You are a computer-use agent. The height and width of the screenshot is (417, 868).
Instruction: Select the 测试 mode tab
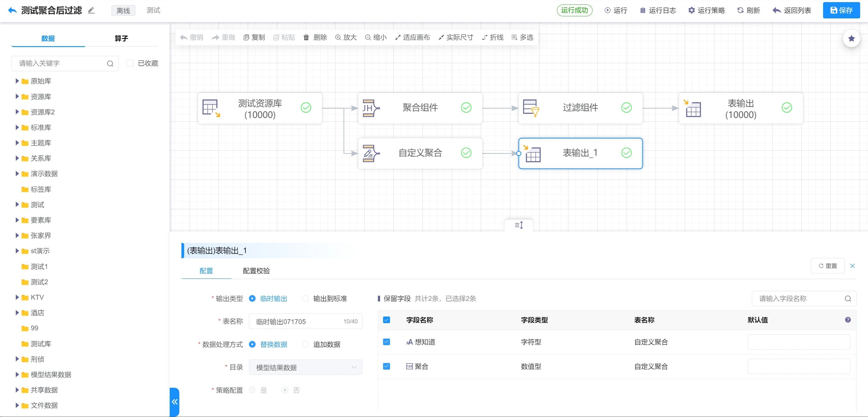tap(153, 11)
